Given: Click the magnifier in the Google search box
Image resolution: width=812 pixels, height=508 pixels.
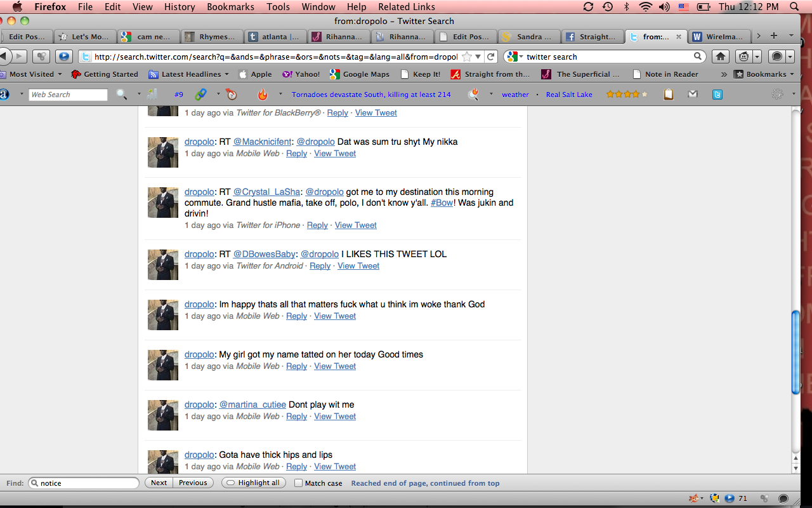Looking at the screenshot, I should pyautogui.click(x=698, y=57).
